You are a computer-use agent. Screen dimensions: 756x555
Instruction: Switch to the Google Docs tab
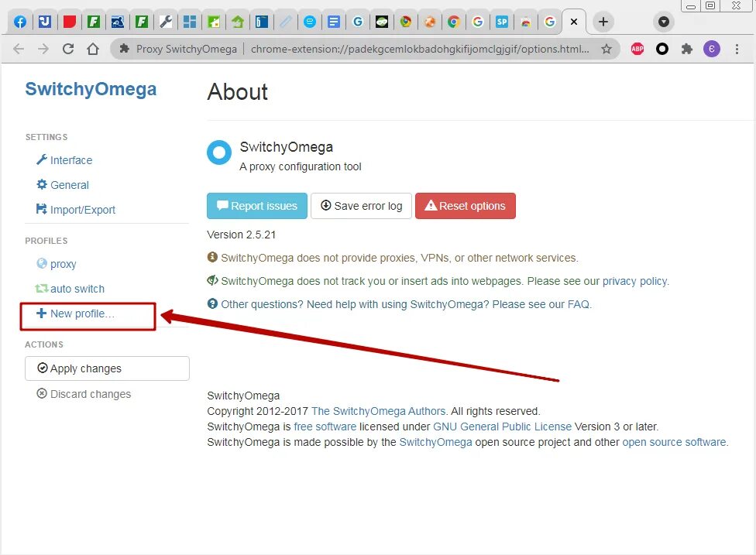[x=334, y=22]
